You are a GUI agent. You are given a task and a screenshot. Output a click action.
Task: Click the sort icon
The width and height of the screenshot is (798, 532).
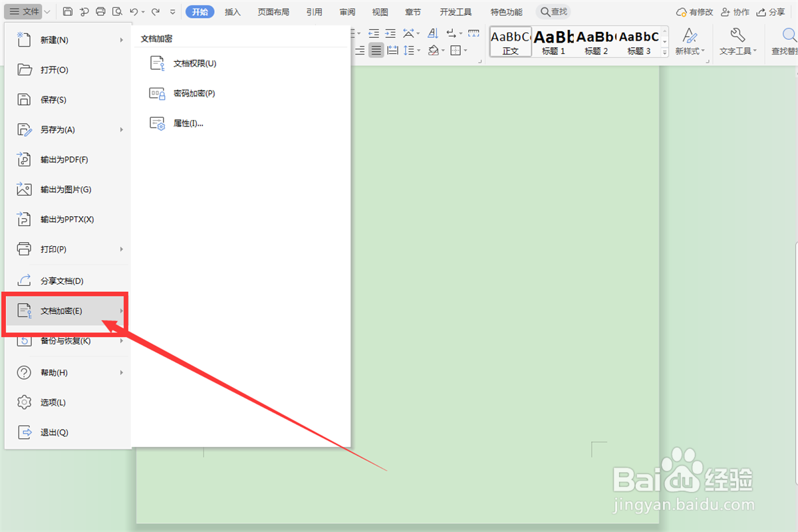(x=433, y=33)
